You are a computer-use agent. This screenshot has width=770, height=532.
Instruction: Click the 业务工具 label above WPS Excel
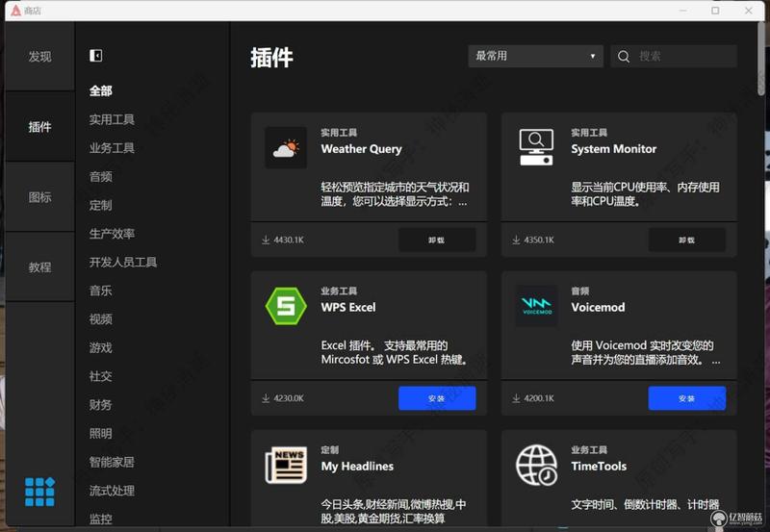pyautogui.click(x=339, y=291)
